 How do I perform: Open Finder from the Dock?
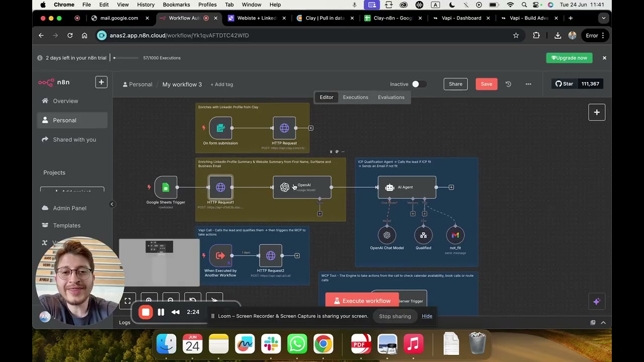pyautogui.click(x=166, y=344)
